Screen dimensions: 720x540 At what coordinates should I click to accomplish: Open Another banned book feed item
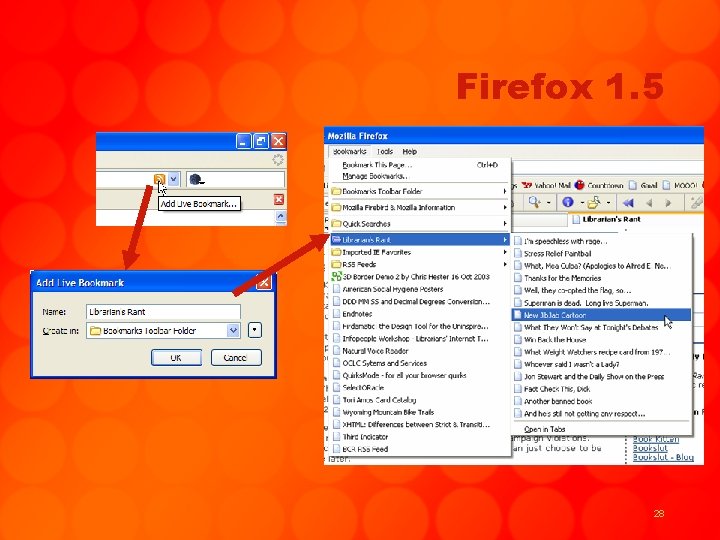click(602, 401)
